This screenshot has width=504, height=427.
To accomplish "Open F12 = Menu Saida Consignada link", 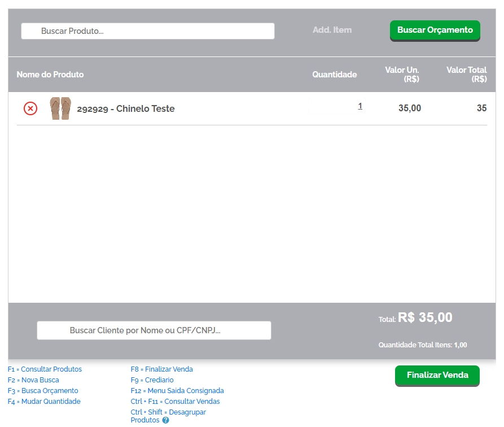I will pyautogui.click(x=177, y=391).
